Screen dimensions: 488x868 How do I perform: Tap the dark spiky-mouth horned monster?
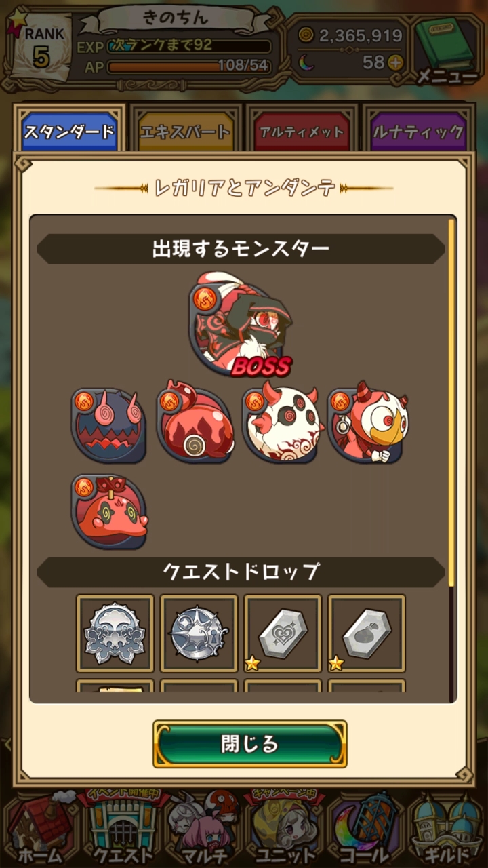click(x=109, y=425)
